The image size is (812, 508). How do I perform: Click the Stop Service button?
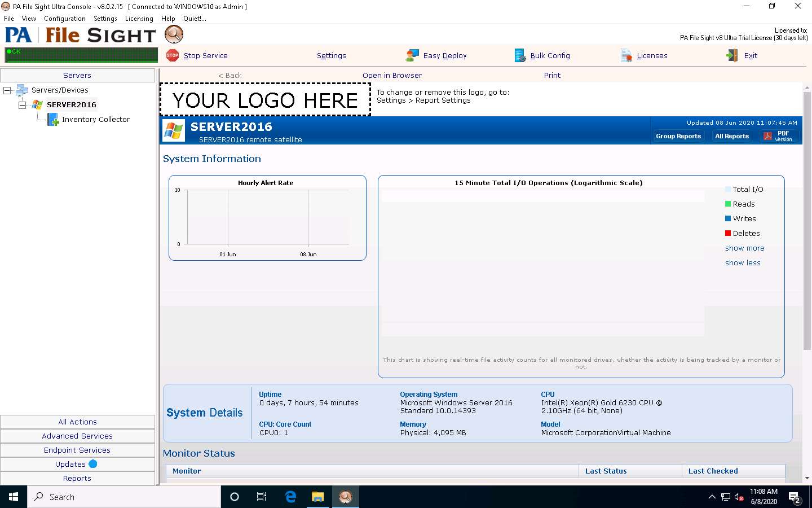206,56
